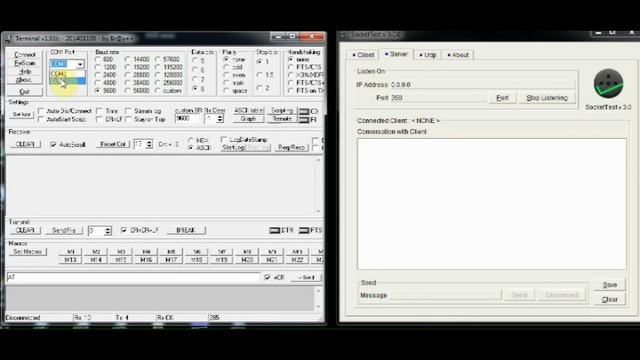Toggle the Time checkbox
The image size is (640, 360).
(x=99, y=111)
